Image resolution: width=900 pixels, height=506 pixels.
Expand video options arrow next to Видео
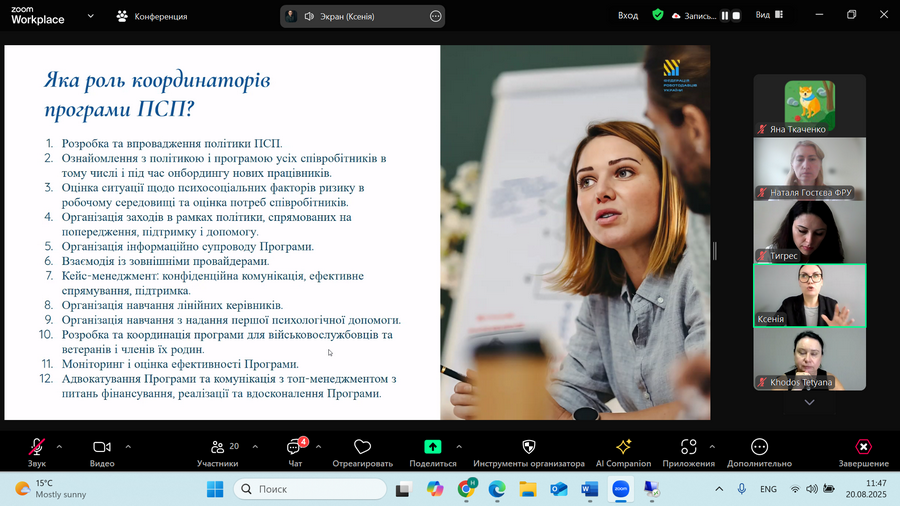[125, 447]
